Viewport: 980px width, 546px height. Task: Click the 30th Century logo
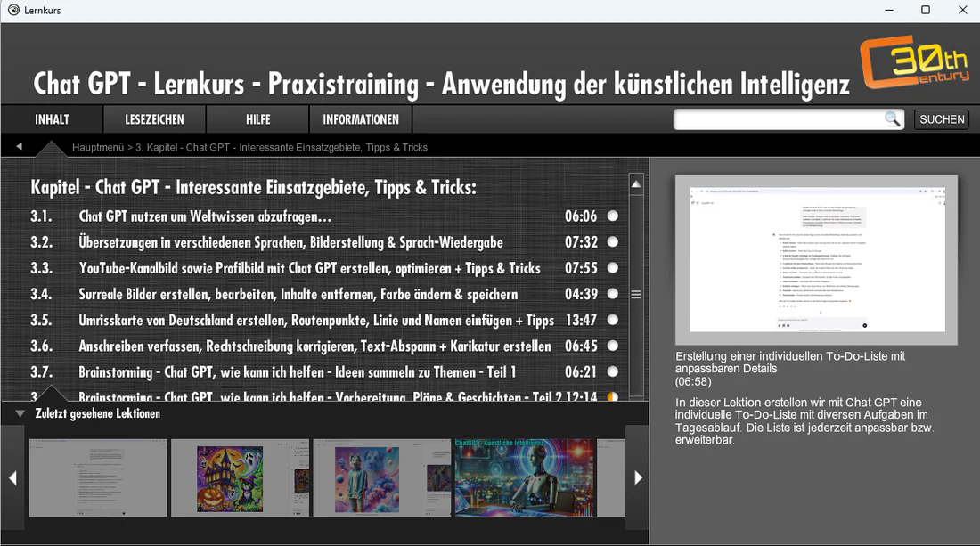pos(914,64)
